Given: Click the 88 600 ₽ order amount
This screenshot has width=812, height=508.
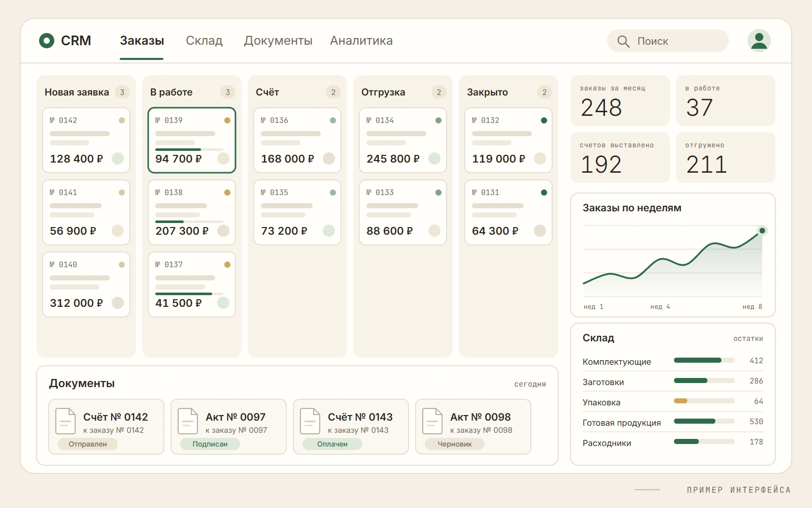Looking at the screenshot, I should pos(390,231).
